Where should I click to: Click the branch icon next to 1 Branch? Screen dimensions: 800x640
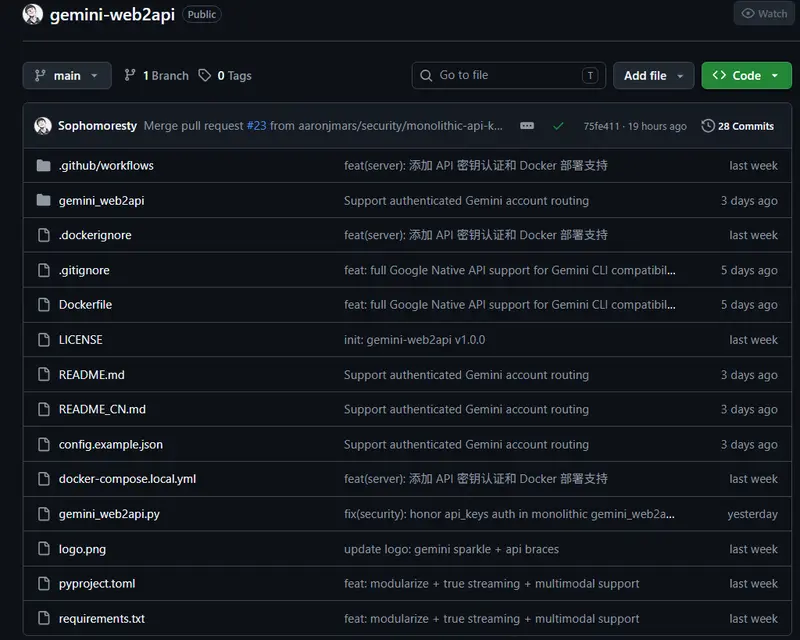[130, 76]
